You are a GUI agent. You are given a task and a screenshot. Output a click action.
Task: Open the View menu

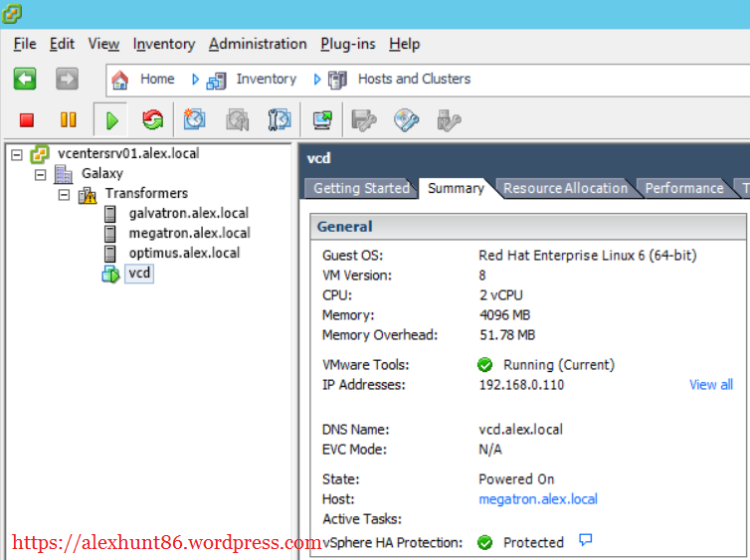pyautogui.click(x=103, y=44)
